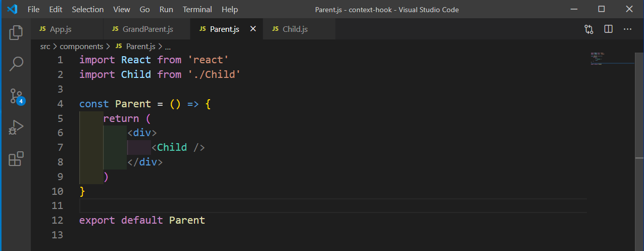Open the File menu
This screenshot has height=251, width=644.
tap(33, 10)
